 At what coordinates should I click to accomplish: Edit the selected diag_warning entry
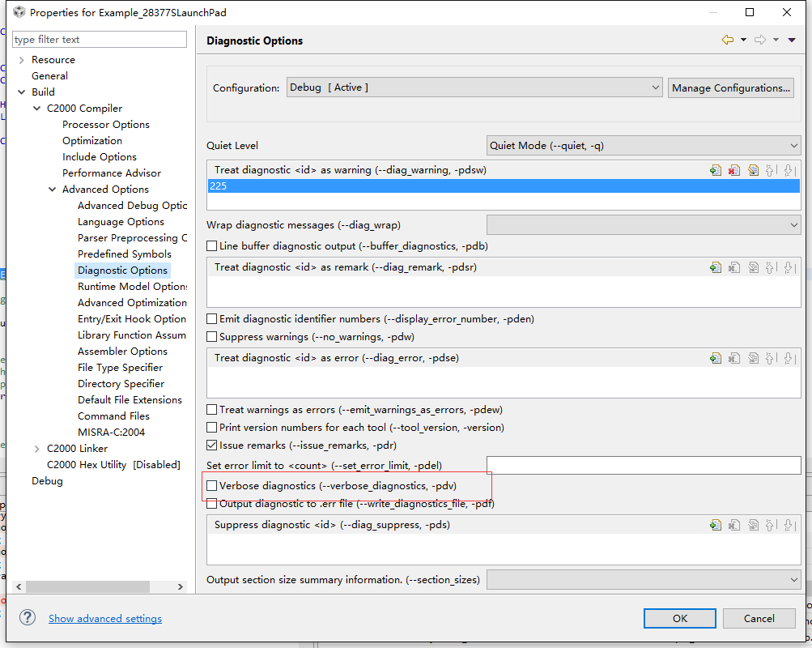click(x=753, y=170)
